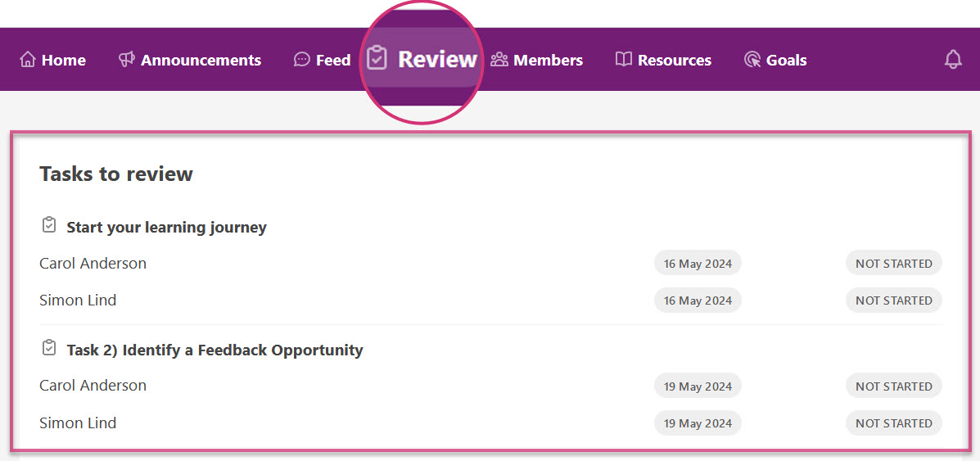Image resolution: width=980 pixels, height=461 pixels.
Task: Click the Feed speech bubble icon
Action: pyautogui.click(x=302, y=60)
